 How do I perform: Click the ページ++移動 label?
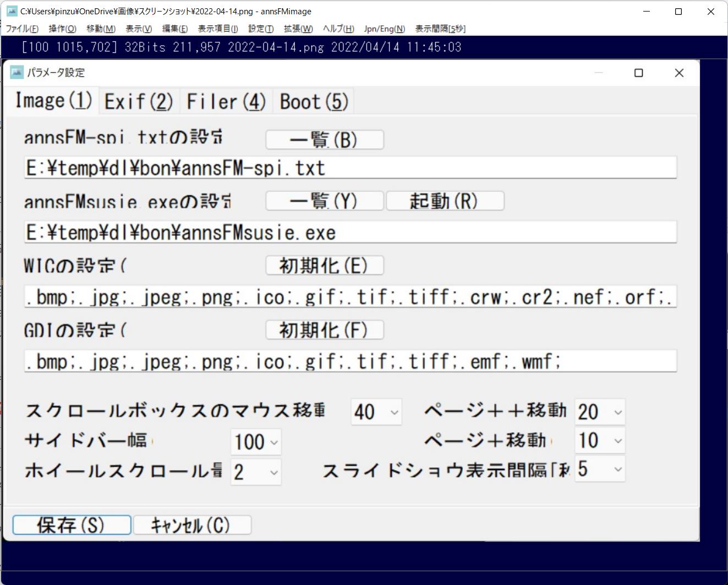point(495,410)
